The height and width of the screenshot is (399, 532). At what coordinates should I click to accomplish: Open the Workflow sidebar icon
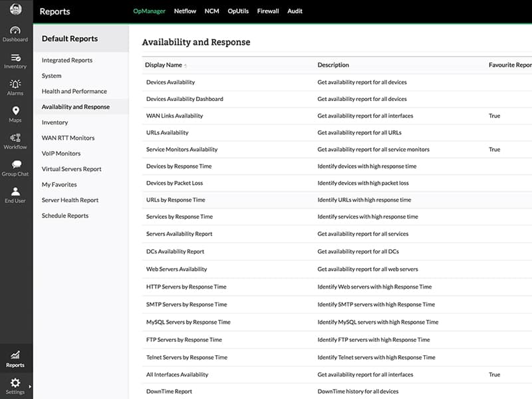pyautogui.click(x=15, y=138)
